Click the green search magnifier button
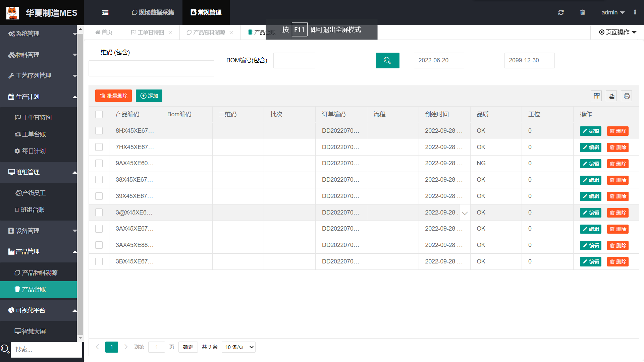Viewport: 644px width, 362px height. tap(387, 60)
